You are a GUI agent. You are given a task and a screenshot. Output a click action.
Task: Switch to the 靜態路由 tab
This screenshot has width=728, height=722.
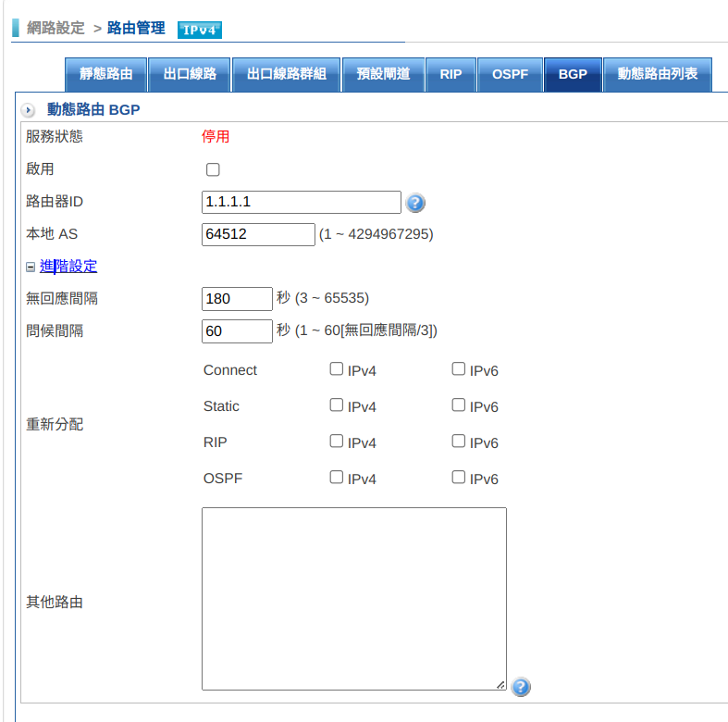click(x=106, y=74)
